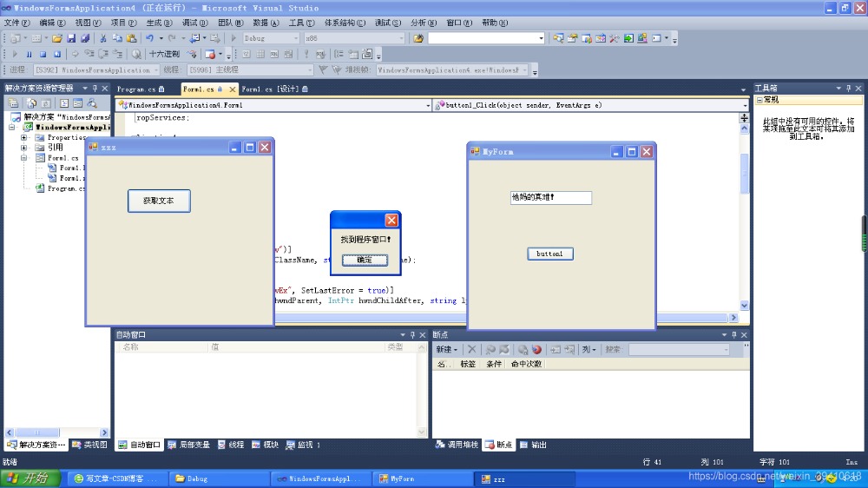The width and height of the screenshot is (868, 488).
Task: Click the 获取文本 button in zzz window
Action: 159,201
